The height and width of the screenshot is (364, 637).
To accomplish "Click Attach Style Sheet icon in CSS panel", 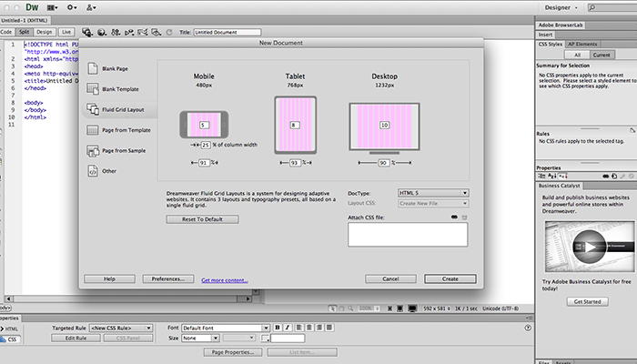I will point(606,176).
